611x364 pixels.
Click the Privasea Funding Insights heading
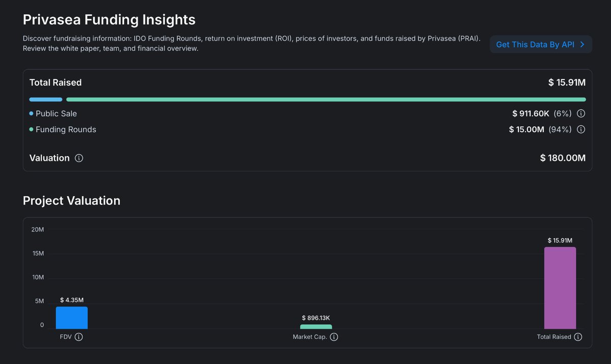pos(109,19)
